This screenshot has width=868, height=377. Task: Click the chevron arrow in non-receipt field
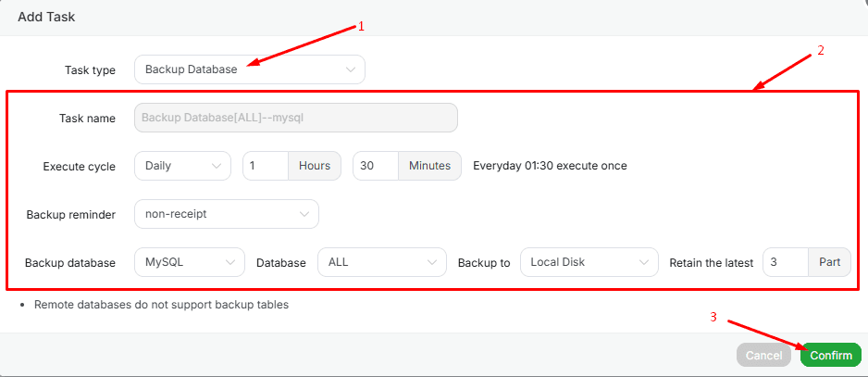(304, 214)
